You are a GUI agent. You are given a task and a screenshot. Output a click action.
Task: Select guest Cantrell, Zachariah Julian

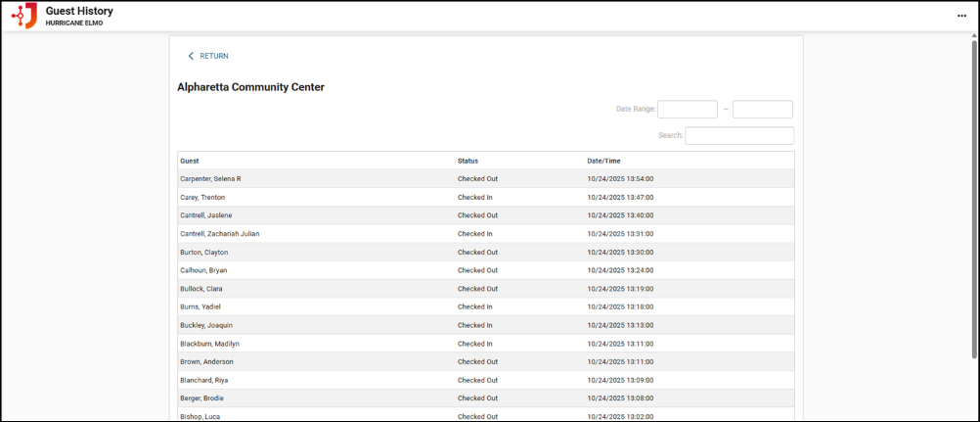(219, 234)
